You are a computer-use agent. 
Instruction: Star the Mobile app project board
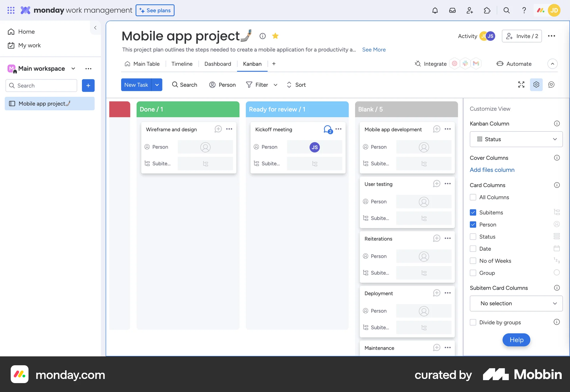pos(275,36)
